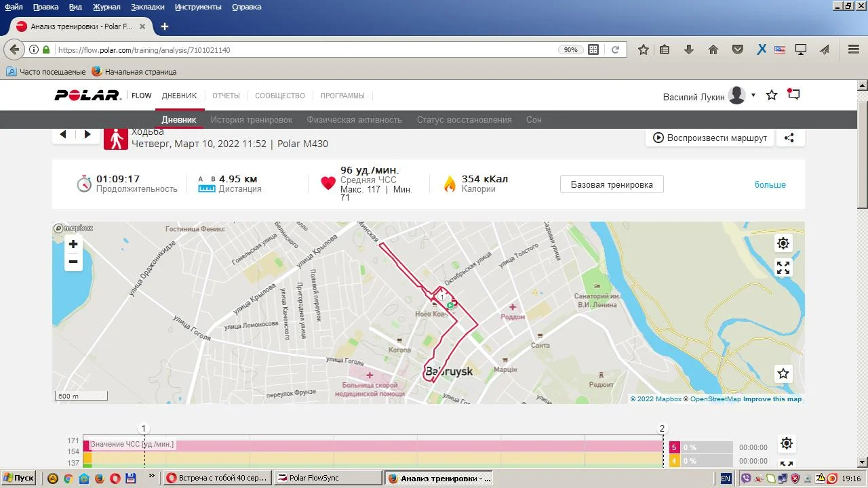Expand the map to fullscreen

[x=783, y=268]
